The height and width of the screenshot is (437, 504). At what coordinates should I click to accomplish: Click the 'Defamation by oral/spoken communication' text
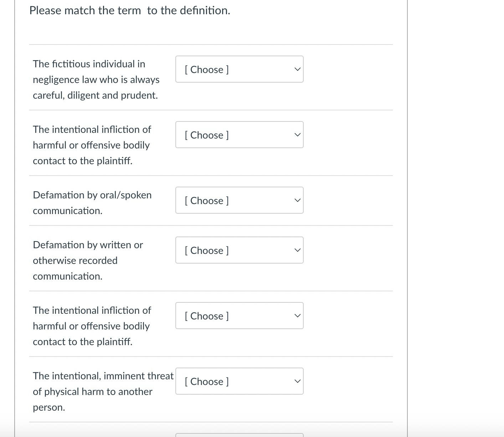[x=92, y=203]
